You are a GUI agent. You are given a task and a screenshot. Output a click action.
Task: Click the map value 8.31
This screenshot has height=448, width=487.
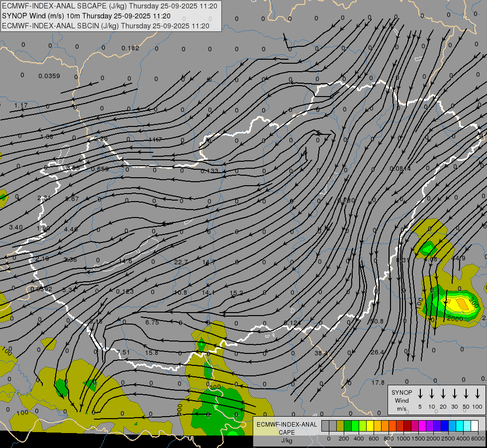[x=403, y=260]
